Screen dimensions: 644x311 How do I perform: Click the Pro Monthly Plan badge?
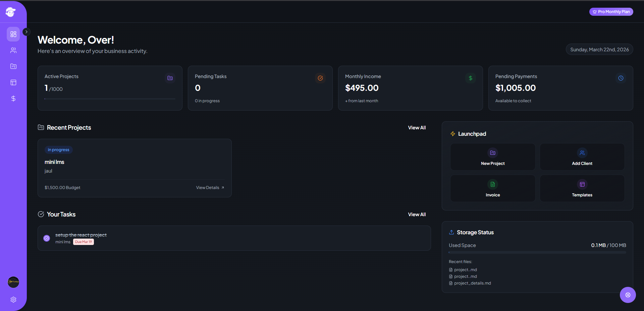pos(611,12)
